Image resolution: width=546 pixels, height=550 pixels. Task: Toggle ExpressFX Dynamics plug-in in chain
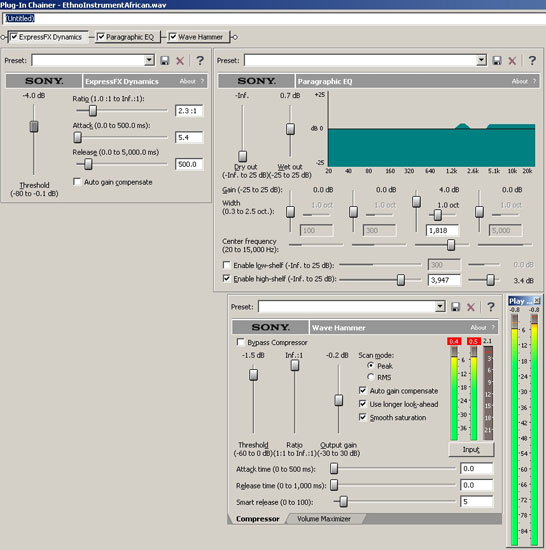click(14, 37)
